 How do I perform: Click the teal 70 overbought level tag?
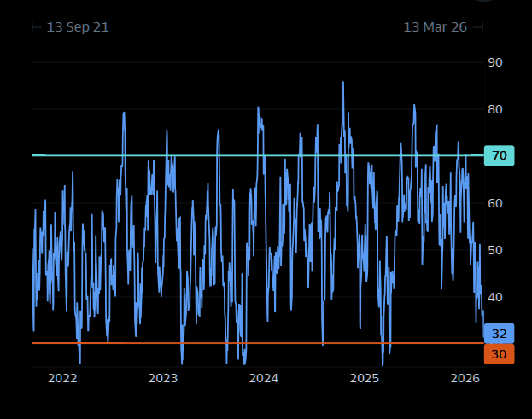coord(499,155)
